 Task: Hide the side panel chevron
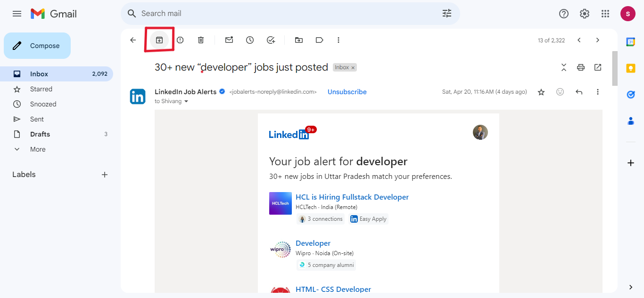tap(631, 287)
